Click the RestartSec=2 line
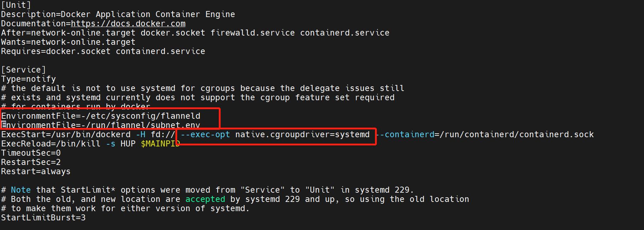Image resolution: width=644 pixels, height=230 pixels. coord(31,162)
